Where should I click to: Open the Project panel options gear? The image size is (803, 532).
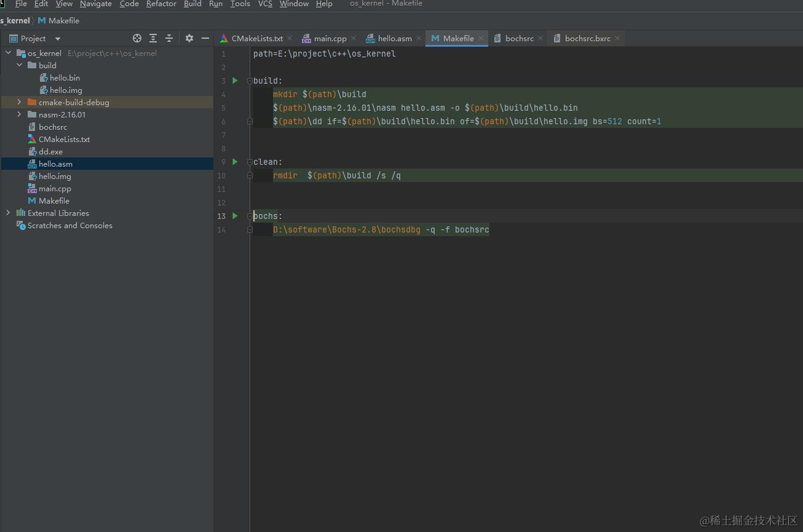pos(189,38)
